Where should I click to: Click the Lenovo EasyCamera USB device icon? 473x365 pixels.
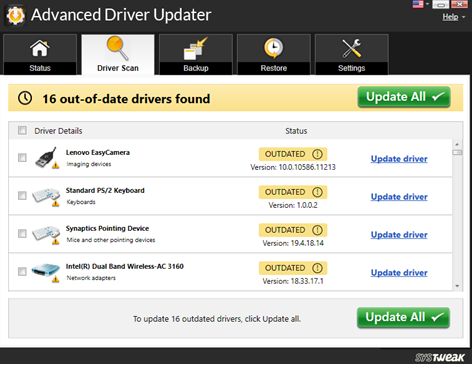click(x=47, y=158)
